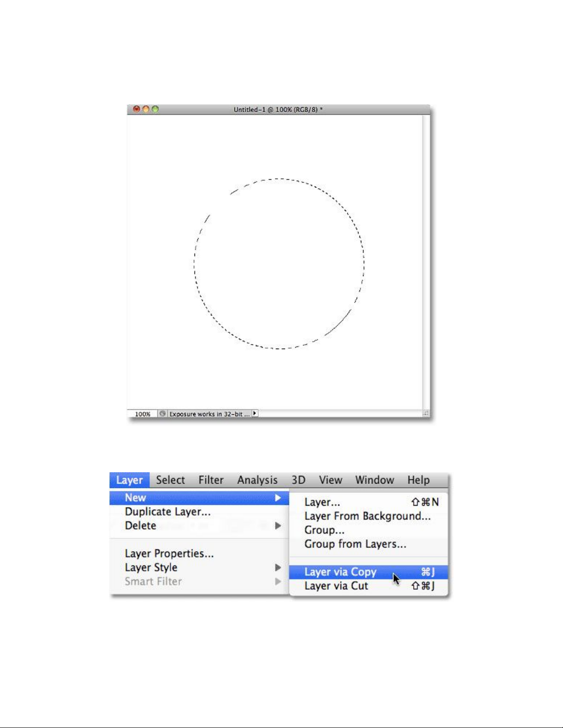Click inside the circular selection on canvas
This screenshot has width=563, height=728.
279,264
